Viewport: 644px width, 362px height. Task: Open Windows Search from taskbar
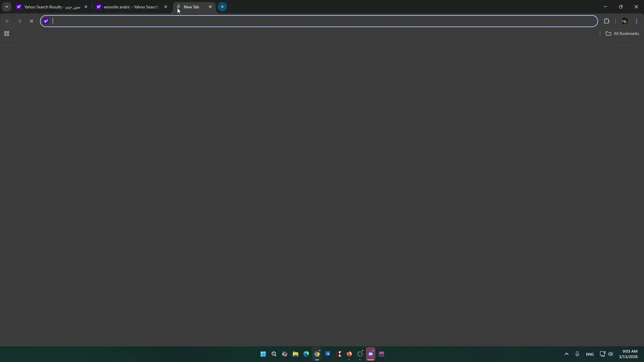click(274, 354)
